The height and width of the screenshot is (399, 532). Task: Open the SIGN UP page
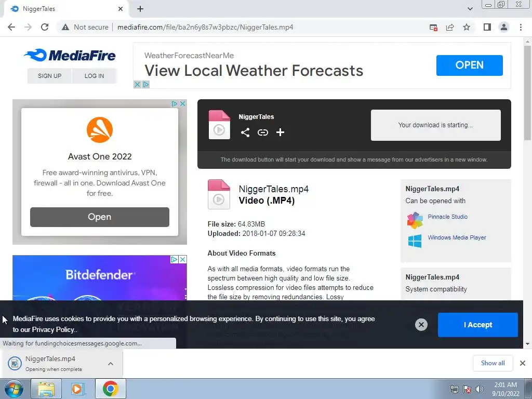[x=49, y=76]
